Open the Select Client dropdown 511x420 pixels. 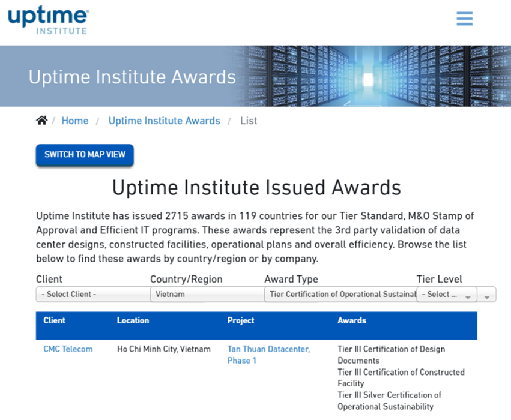(92, 295)
